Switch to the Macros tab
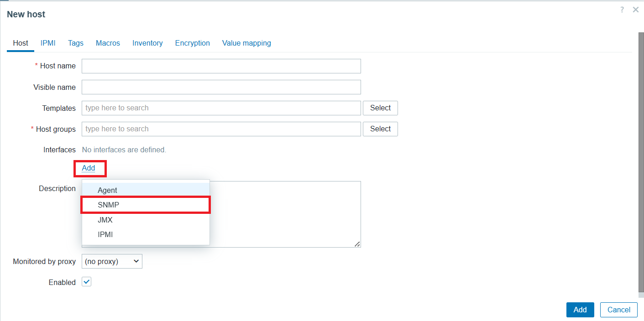The height and width of the screenshot is (321, 644). [x=108, y=42]
